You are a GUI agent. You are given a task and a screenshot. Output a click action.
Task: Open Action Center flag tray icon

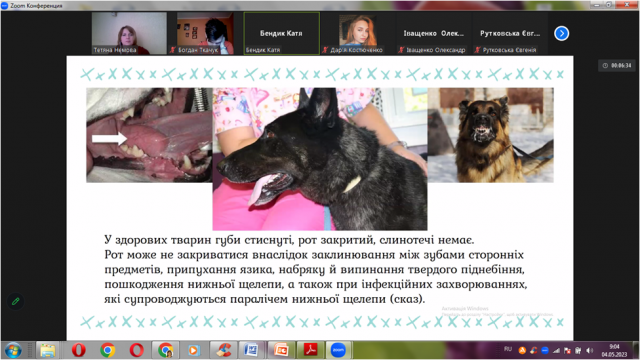[567, 350]
